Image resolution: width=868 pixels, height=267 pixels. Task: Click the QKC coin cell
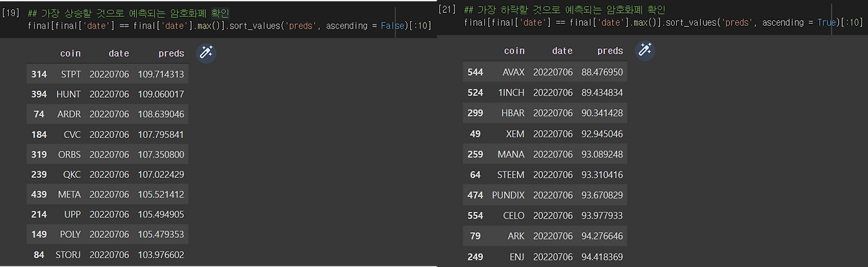pos(72,175)
